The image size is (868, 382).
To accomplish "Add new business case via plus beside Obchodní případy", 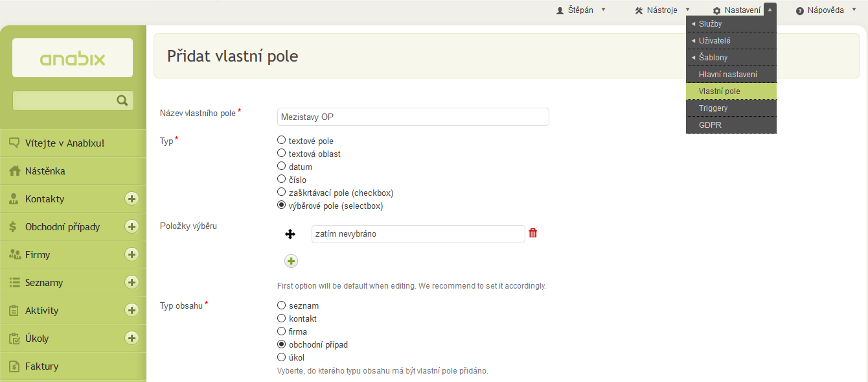I will (x=131, y=227).
